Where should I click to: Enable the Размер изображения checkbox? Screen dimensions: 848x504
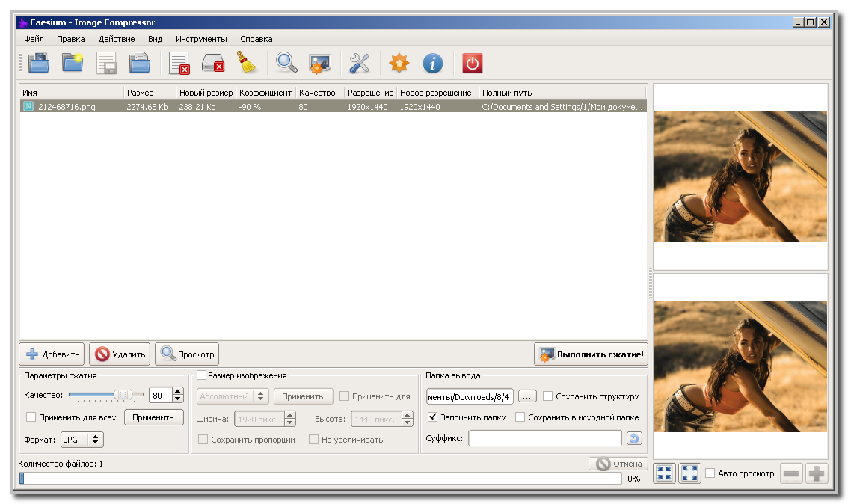point(202,375)
